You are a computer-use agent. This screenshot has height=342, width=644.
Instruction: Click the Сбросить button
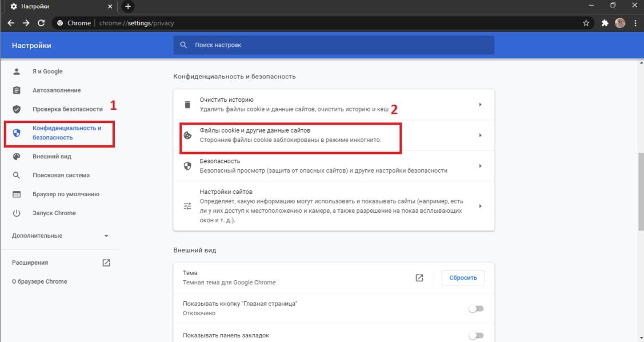click(x=463, y=278)
